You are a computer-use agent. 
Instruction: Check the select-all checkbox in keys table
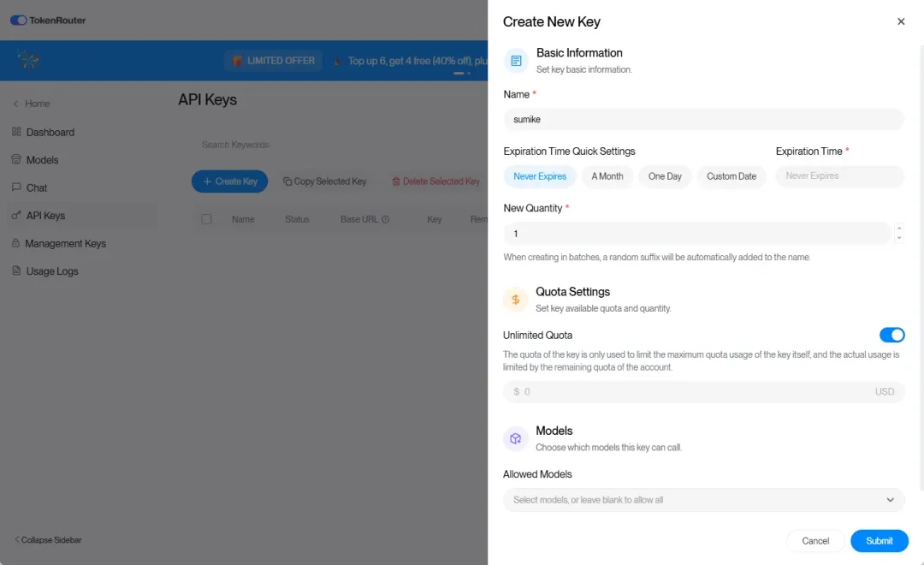tap(207, 219)
